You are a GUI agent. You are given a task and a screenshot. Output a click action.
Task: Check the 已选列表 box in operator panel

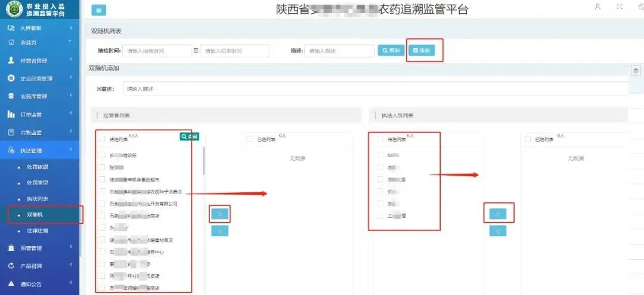tap(250, 139)
